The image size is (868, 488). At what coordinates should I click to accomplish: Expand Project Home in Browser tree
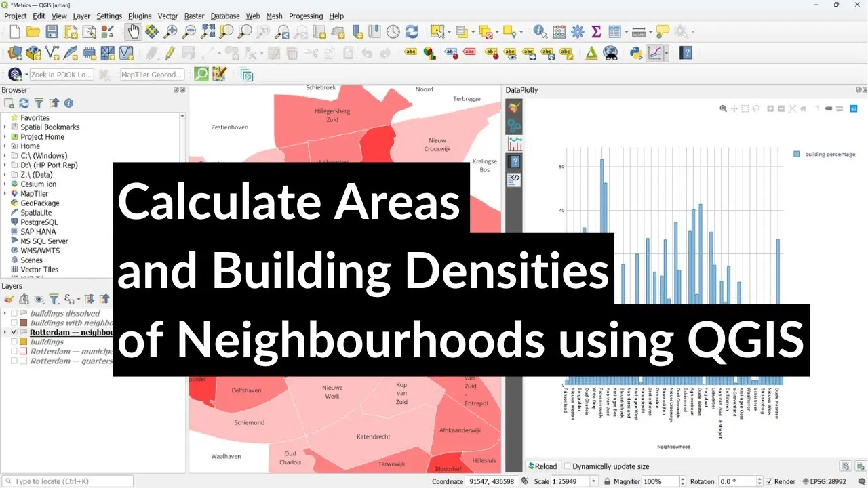point(5,137)
